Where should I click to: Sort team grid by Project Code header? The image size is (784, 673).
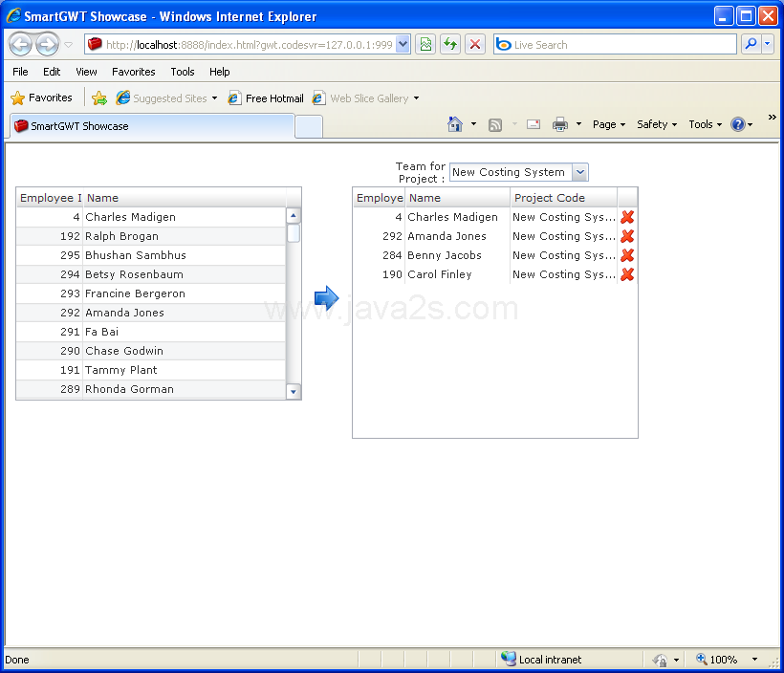[563, 198]
